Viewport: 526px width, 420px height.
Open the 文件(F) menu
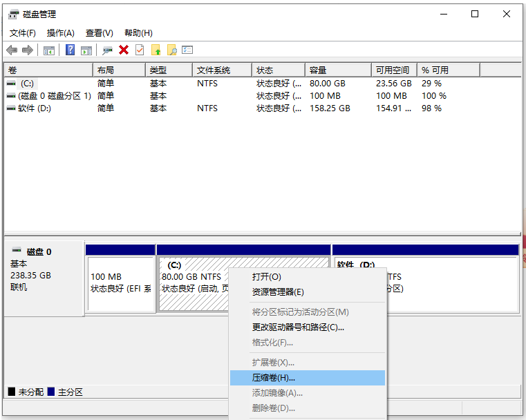point(23,33)
